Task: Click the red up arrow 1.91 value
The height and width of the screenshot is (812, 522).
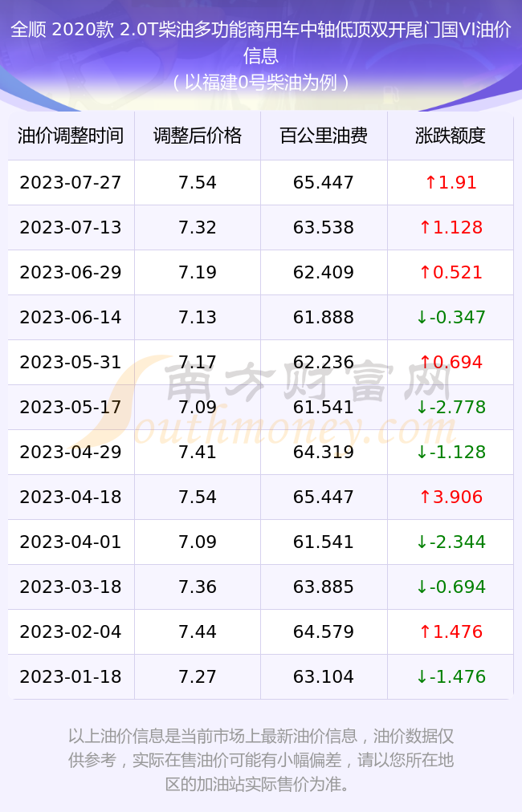Action: [x=451, y=182]
